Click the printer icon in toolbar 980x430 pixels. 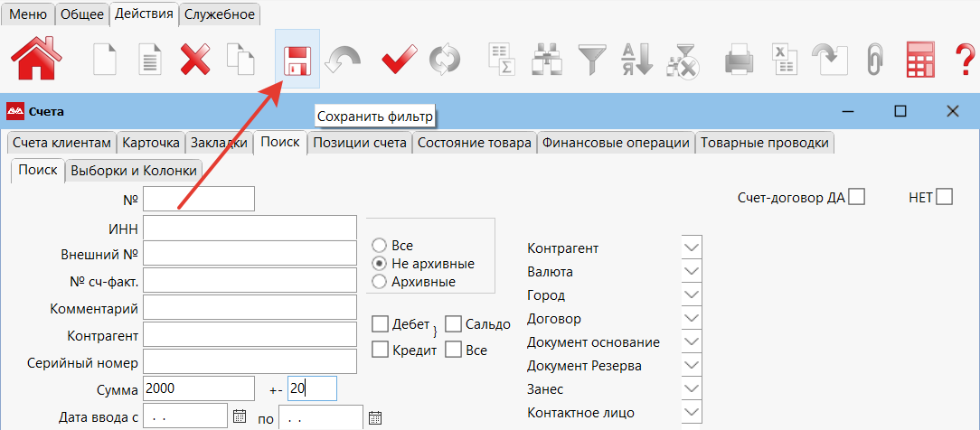pyautogui.click(x=739, y=60)
